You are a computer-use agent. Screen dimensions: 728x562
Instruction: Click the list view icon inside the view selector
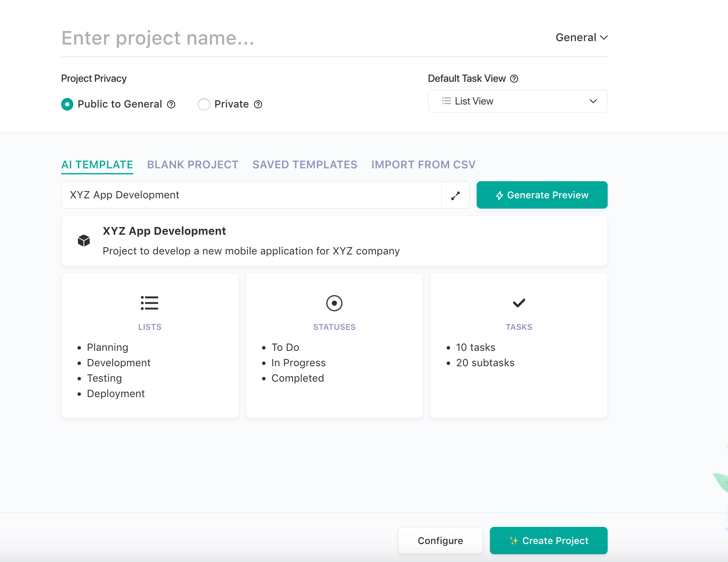(x=446, y=101)
